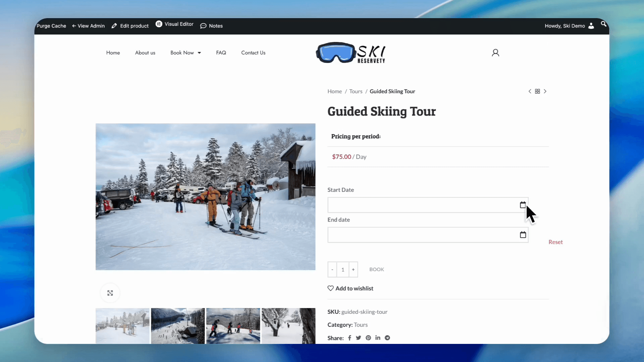
Task: Increase quantity with plus button
Action: click(353, 269)
